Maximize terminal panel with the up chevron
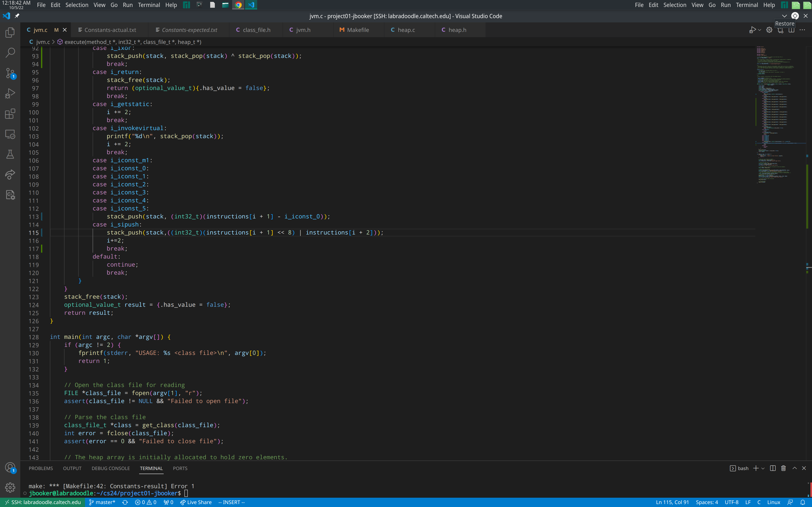 click(794, 468)
